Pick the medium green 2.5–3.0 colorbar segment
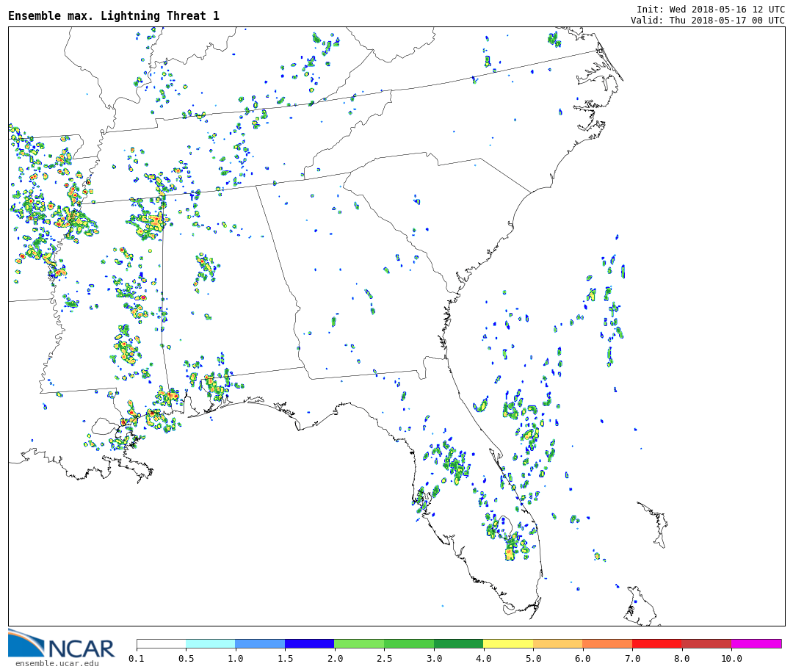 tap(408, 644)
